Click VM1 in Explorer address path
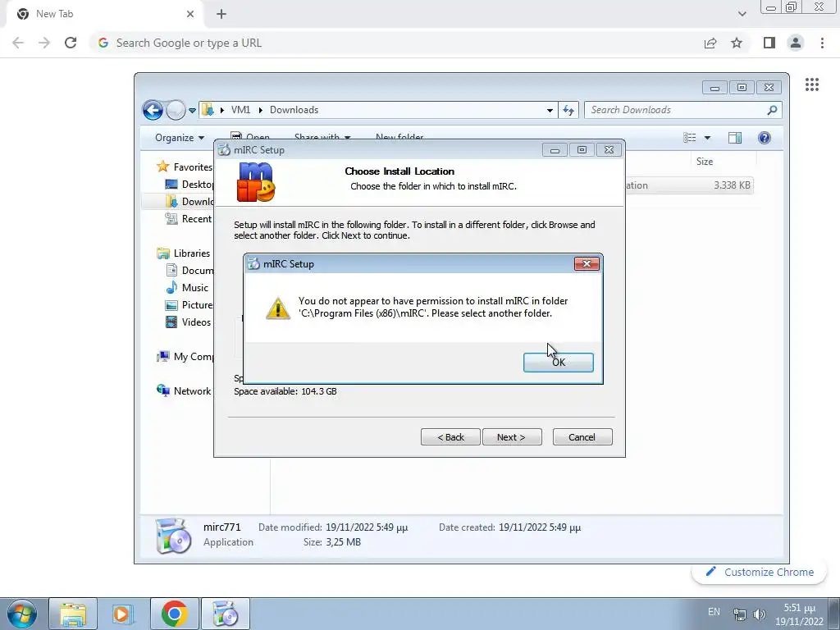Image resolution: width=840 pixels, height=630 pixels. [240, 110]
